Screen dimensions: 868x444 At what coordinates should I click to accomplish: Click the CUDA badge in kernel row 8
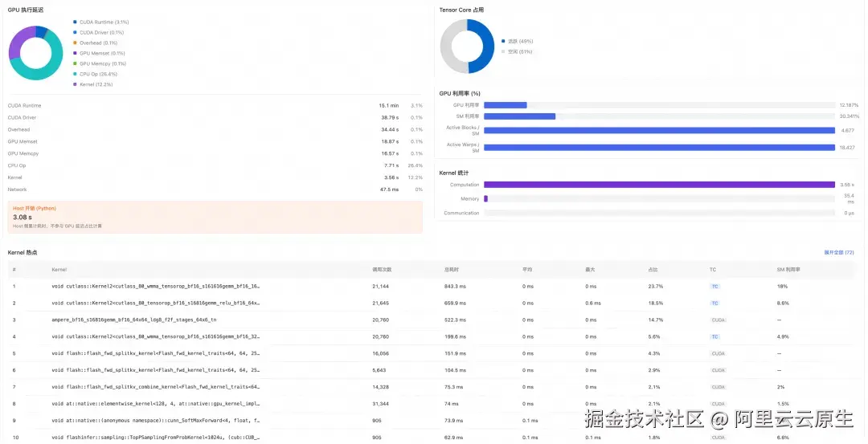point(718,404)
